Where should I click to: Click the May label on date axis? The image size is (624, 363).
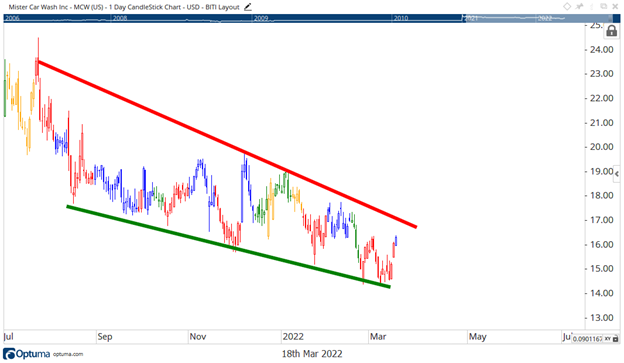coord(478,336)
